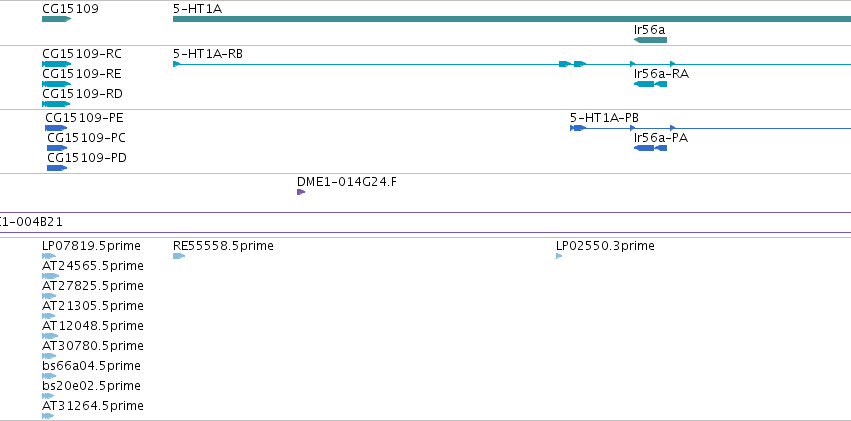
Task: Click the AT12048.5prime label
Action: (93, 327)
